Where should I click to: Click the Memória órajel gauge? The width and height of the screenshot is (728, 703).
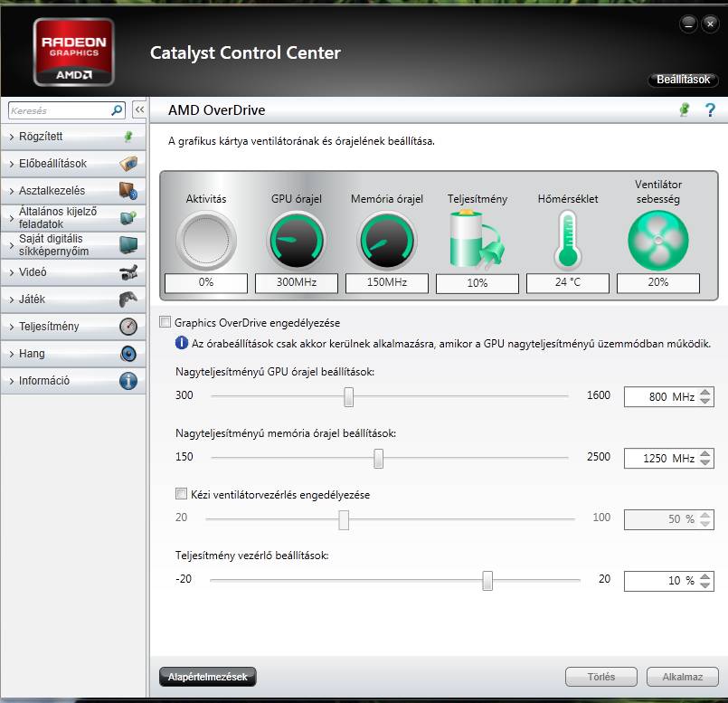point(387,241)
